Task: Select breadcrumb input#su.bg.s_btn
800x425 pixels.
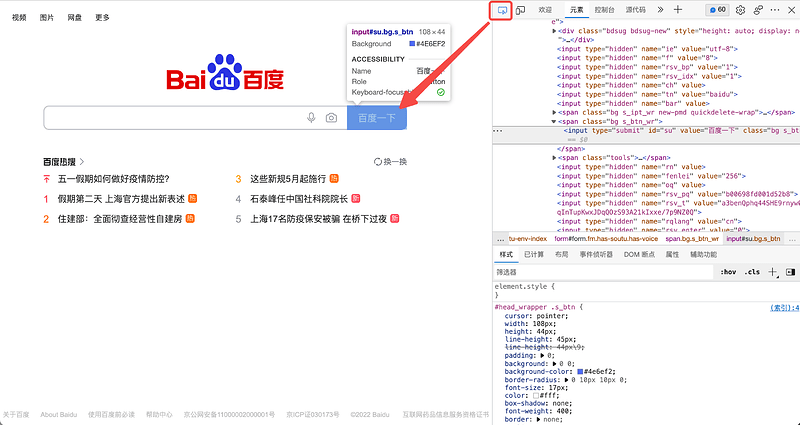Action: (x=753, y=239)
